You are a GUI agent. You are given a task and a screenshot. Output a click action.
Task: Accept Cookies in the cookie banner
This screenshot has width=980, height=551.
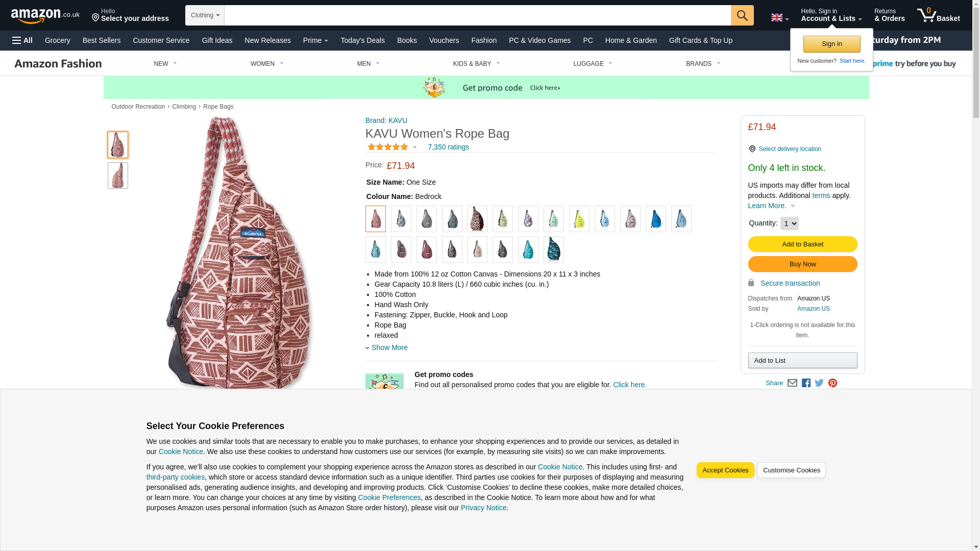point(725,470)
